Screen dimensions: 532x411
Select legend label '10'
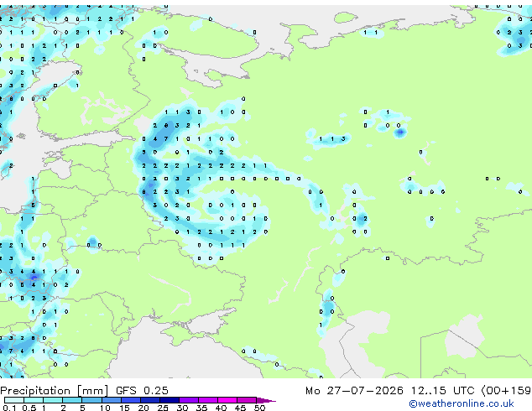[105, 408]
